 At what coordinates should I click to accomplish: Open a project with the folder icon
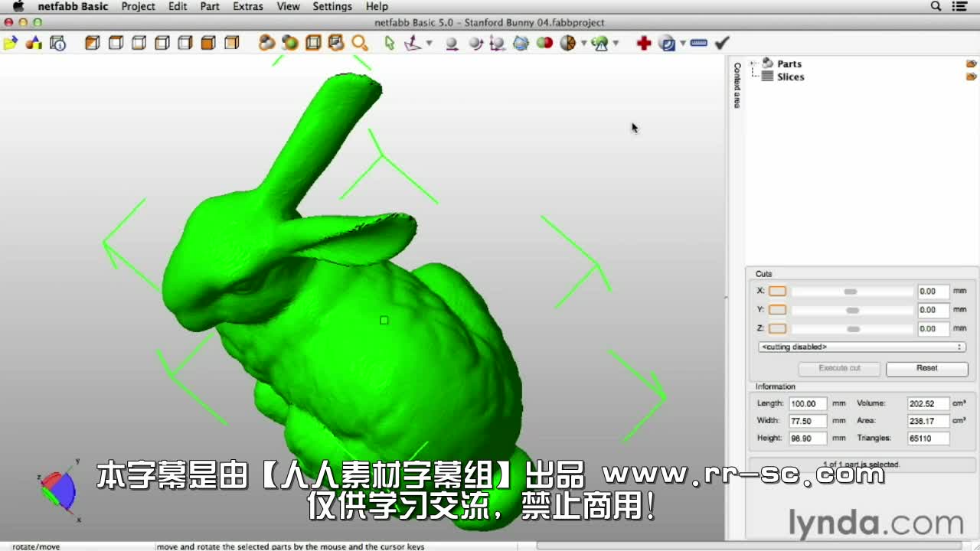(11, 44)
